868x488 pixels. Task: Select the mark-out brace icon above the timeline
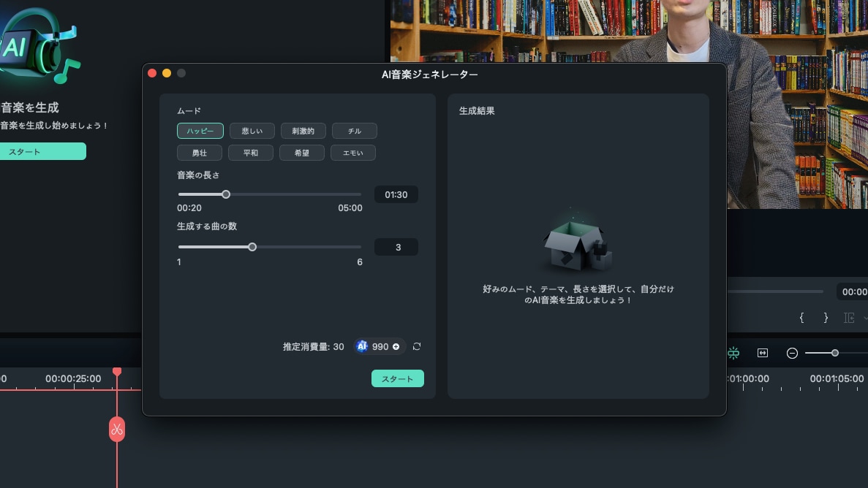[826, 318]
